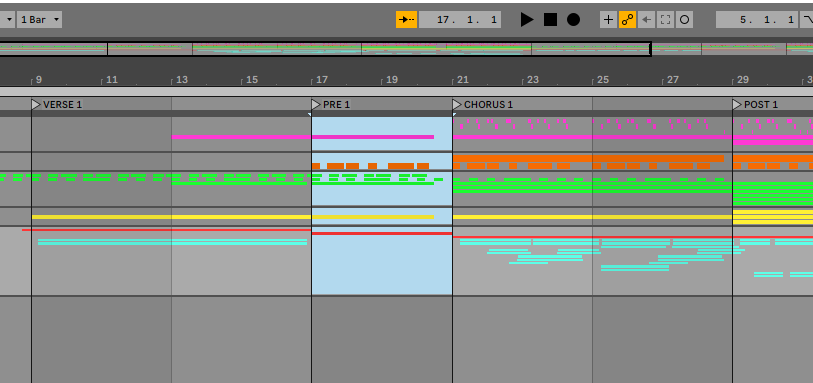Click bar 23 on the beat ruler
Image resolution: width=813 pixels, height=383 pixels.
533,80
